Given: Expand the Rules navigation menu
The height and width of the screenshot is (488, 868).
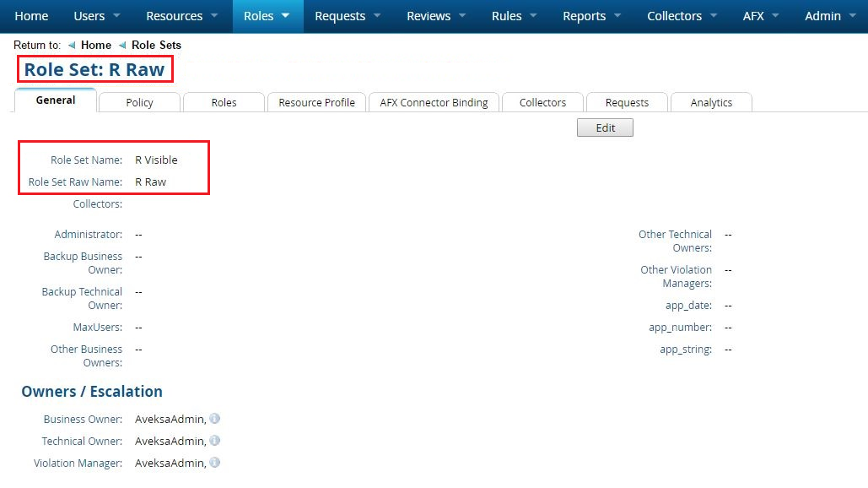Looking at the screenshot, I should pos(515,16).
